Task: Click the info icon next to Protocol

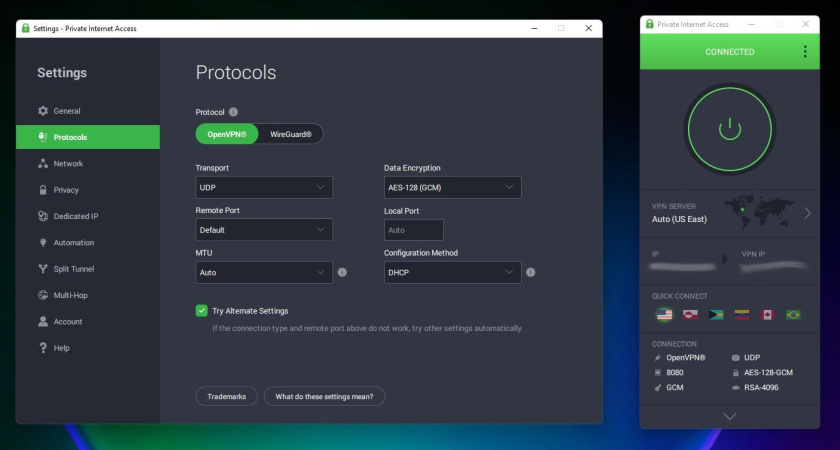Action: 233,112
